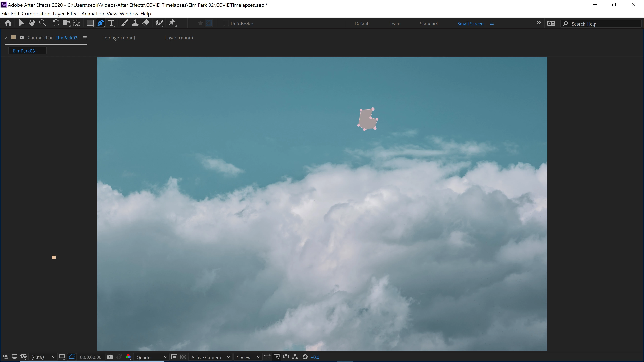Open the magnification ratio (43%) dropdown
Image resolution: width=644 pixels, height=362 pixels.
coord(42,357)
